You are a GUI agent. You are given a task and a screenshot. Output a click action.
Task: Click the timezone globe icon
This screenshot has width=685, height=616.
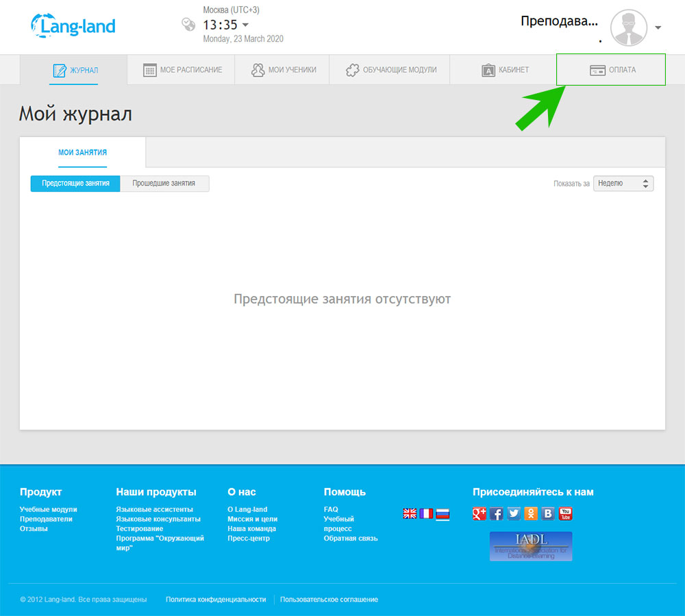188,25
